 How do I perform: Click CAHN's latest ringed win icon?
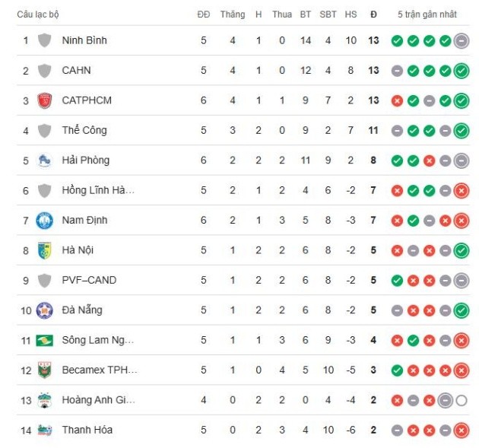pyautogui.click(x=461, y=71)
